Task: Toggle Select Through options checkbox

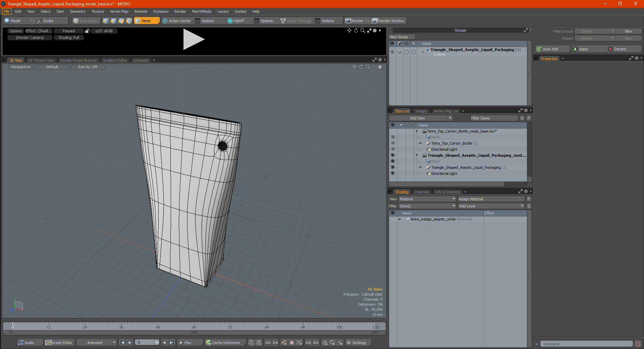Action: (318, 21)
